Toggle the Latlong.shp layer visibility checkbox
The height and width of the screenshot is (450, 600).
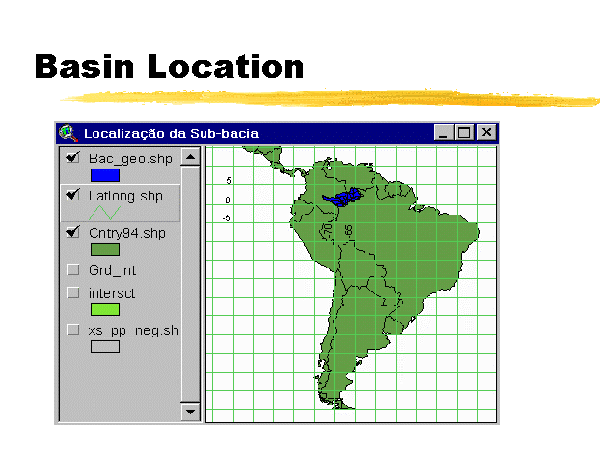click(x=72, y=195)
